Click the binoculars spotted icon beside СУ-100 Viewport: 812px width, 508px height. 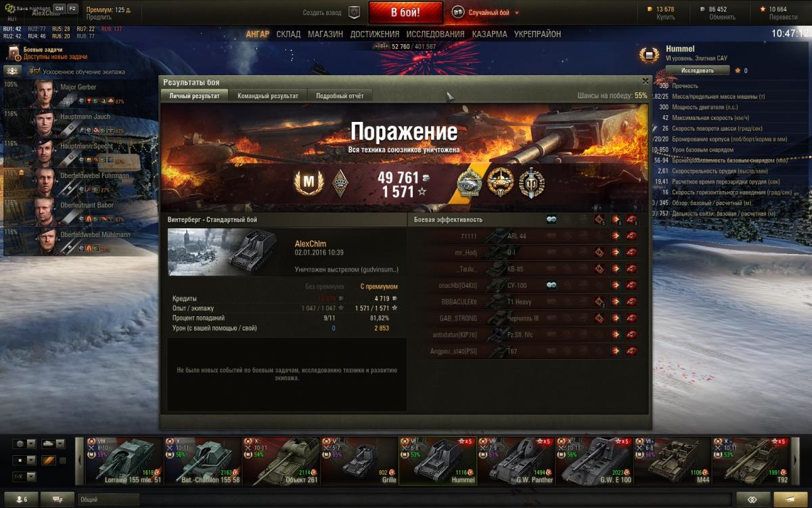pyautogui.click(x=551, y=285)
